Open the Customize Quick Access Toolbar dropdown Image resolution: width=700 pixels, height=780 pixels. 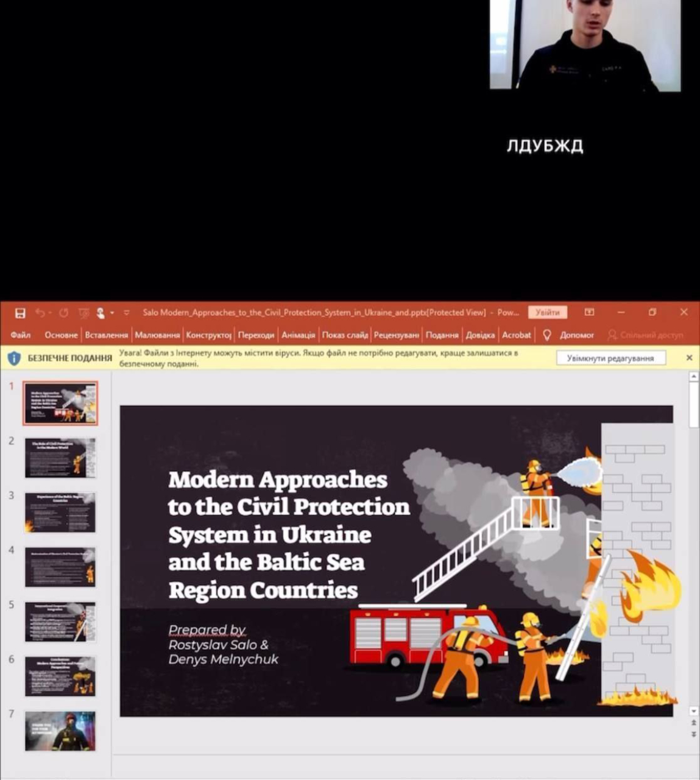click(127, 313)
